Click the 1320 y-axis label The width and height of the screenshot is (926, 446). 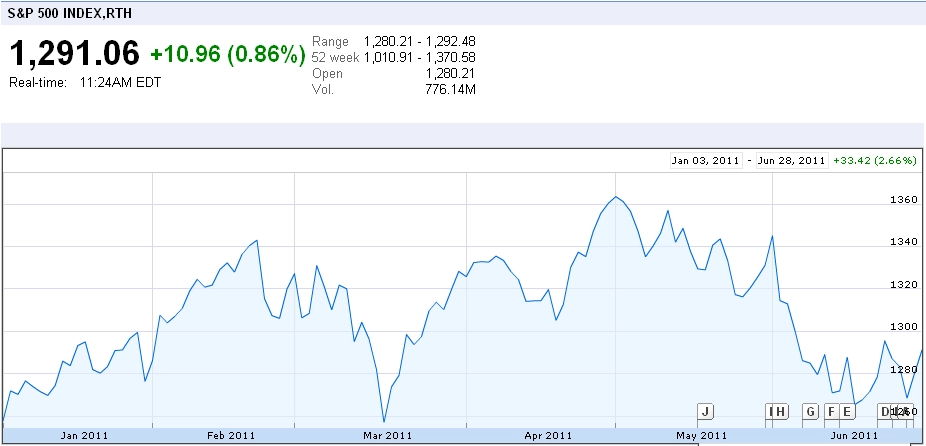[904, 285]
